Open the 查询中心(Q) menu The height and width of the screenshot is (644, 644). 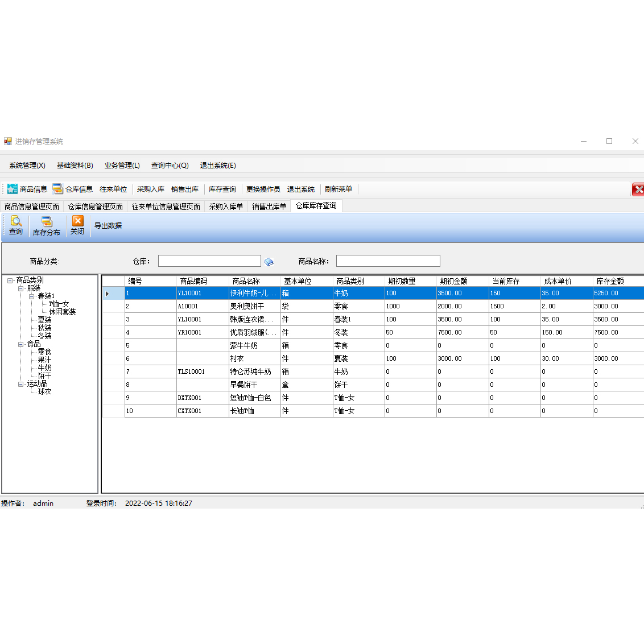point(170,166)
